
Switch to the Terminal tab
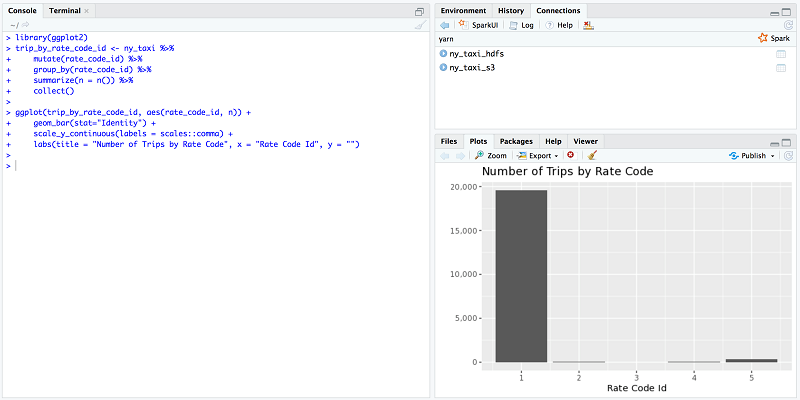(x=65, y=11)
